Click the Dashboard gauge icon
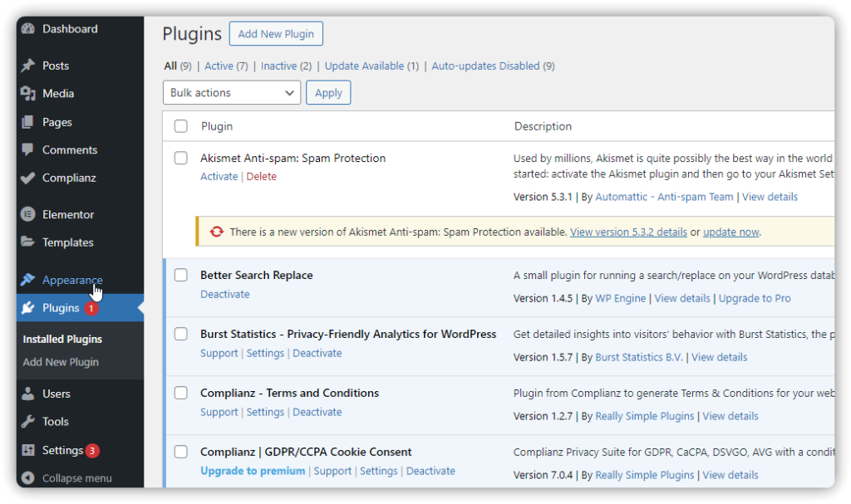This screenshot has height=504, width=851. point(27,29)
